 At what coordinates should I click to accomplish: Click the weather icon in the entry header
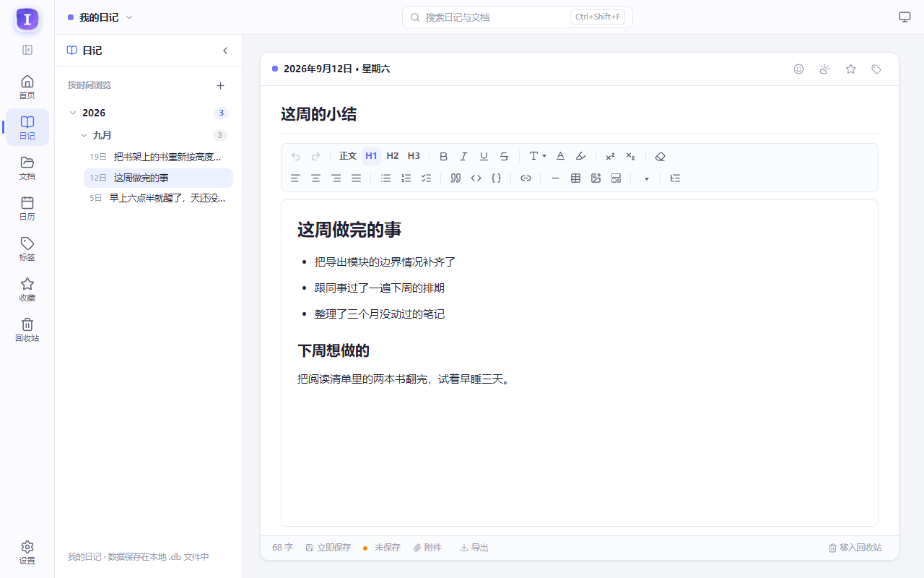click(824, 69)
